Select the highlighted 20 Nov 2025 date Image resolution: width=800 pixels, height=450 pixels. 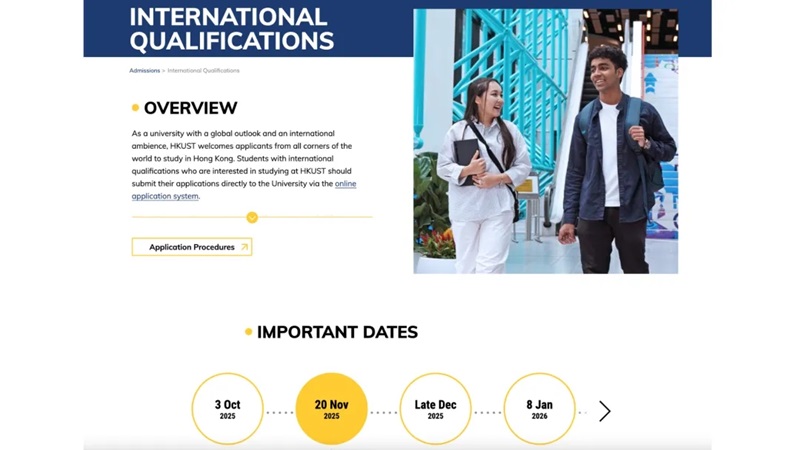coord(331,409)
